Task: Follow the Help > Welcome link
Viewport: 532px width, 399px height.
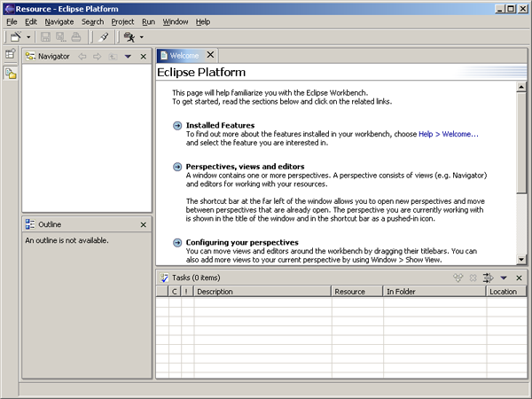Action: [x=449, y=134]
